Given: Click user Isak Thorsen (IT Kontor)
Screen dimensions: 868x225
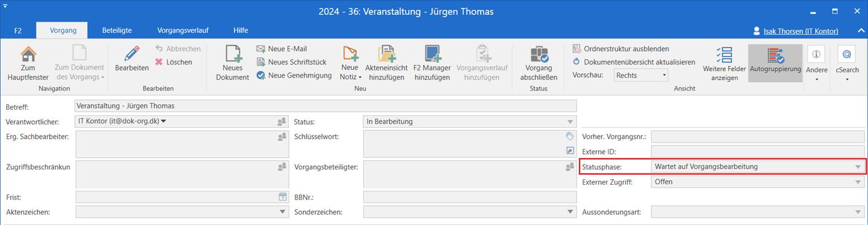Looking at the screenshot, I should (801, 31).
